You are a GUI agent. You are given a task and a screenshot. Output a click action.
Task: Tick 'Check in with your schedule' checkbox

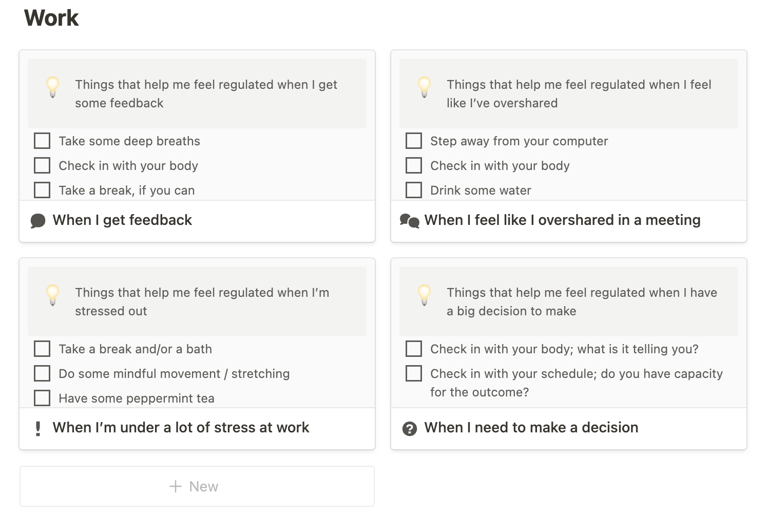414,373
